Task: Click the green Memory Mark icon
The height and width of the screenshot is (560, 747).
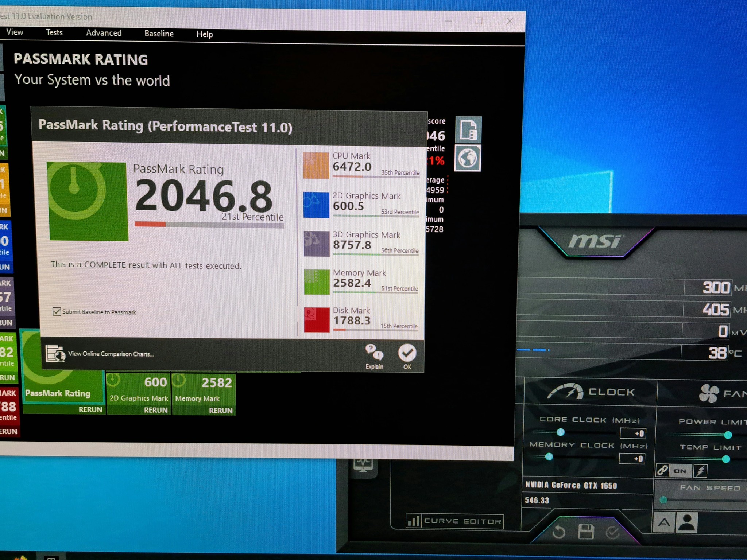Action: click(x=317, y=282)
